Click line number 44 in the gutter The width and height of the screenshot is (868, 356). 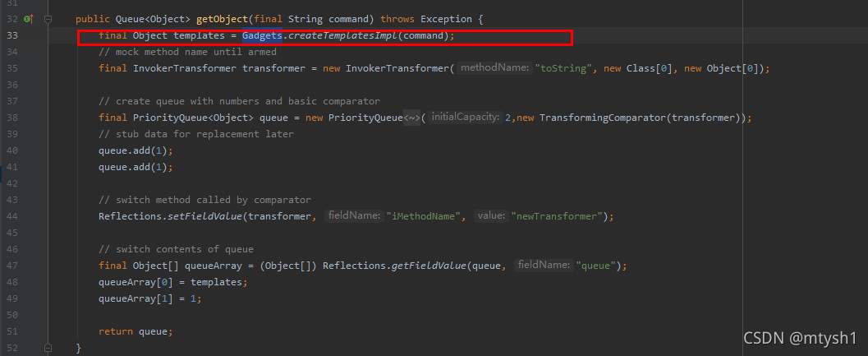pyautogui.click(x=12, y=216)
